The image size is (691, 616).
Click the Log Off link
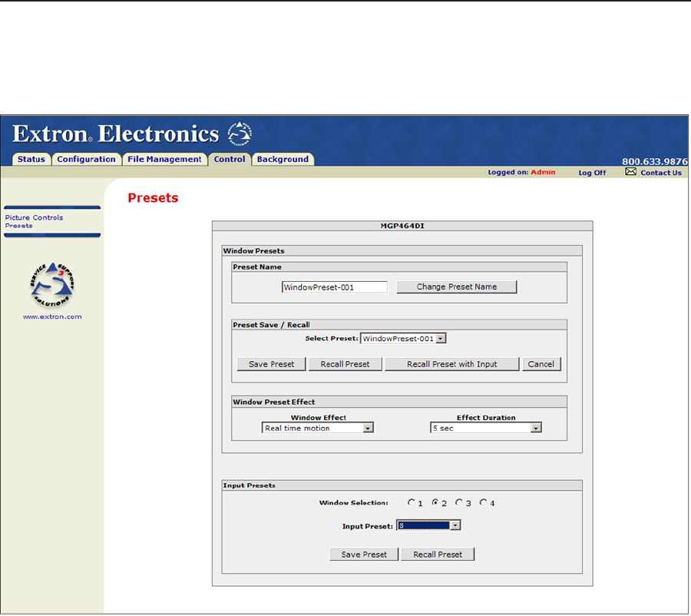(592, 173)
